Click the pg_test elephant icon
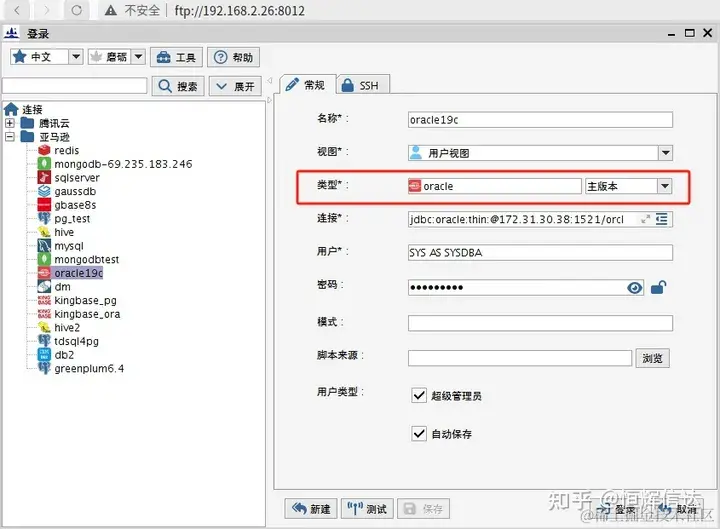 [x=44, y=218]
